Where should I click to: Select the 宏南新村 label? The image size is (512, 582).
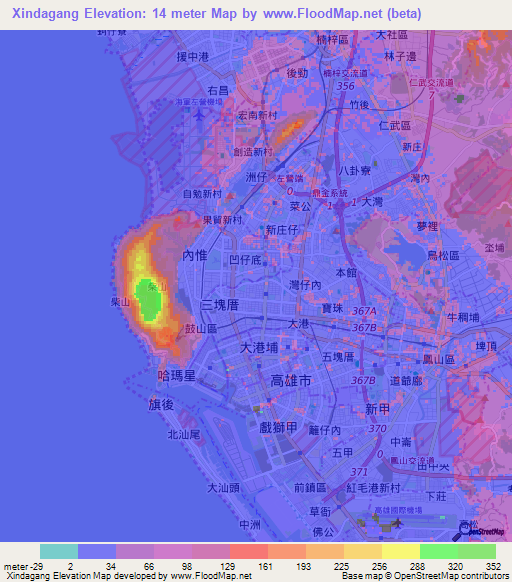click(x=257, y=115)
